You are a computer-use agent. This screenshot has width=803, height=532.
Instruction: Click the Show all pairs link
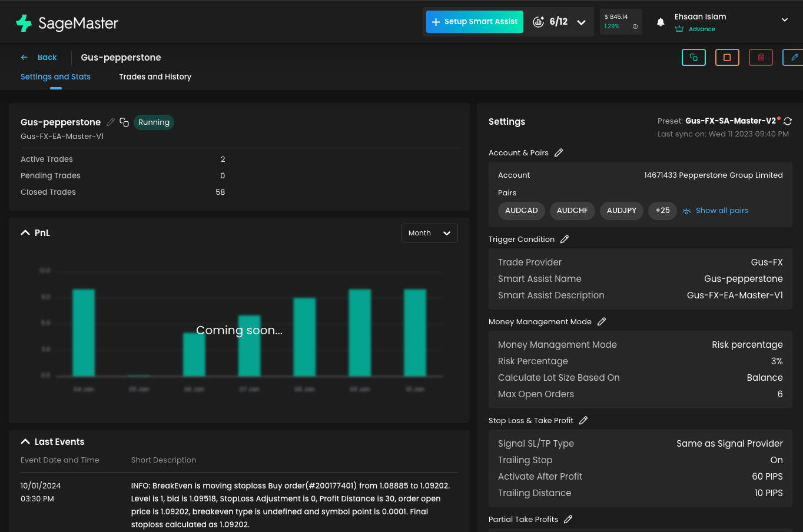coord(722,211)
